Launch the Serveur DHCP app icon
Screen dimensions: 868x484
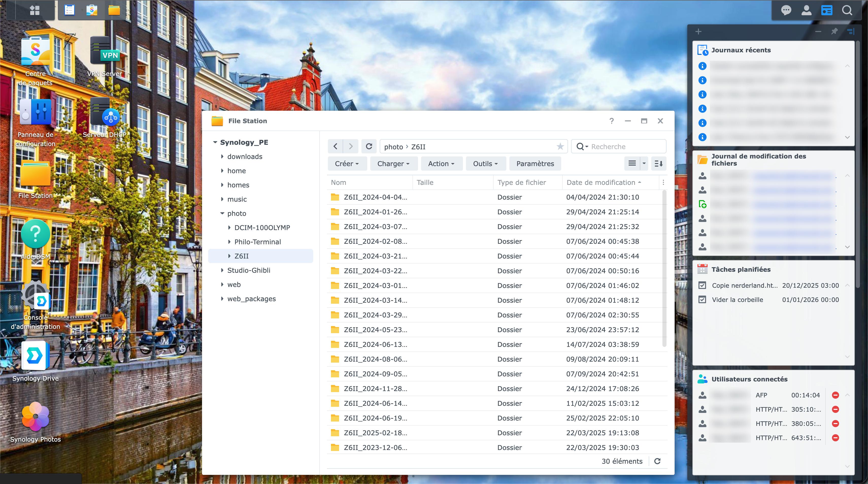105,112
